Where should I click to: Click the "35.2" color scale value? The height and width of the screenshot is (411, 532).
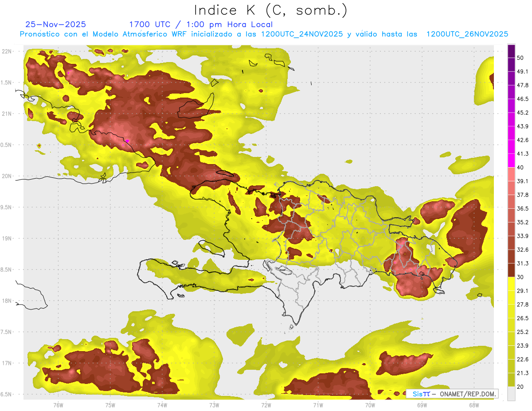pyautogui.click(x=522, y=222)
